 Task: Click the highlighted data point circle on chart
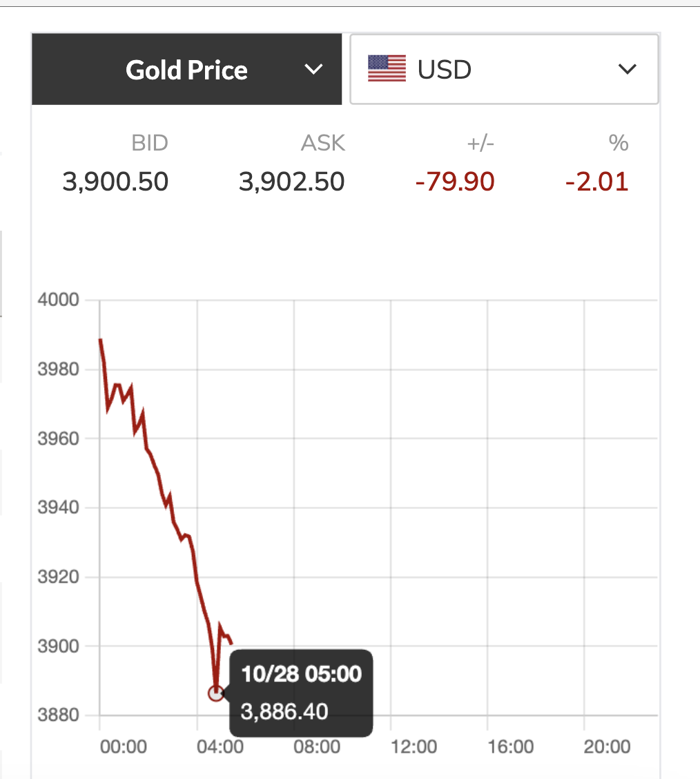coord(216,693)
